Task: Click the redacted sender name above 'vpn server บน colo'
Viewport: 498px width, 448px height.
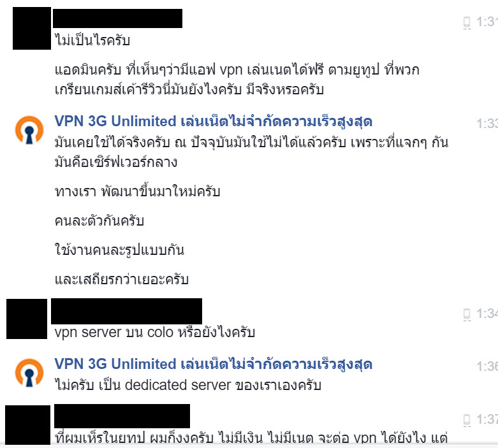Action: point(126,311)
